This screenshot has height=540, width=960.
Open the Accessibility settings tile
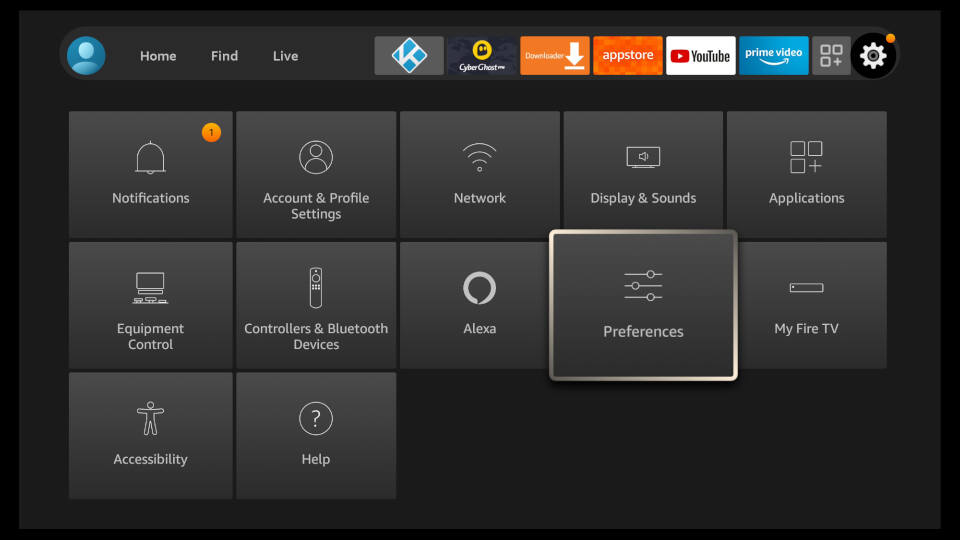[x=151, y=435]
